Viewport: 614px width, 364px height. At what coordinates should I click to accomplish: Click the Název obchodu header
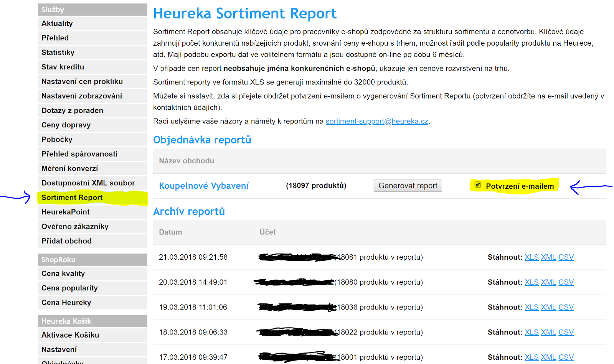pyautogui.click(x=187, y=161)
